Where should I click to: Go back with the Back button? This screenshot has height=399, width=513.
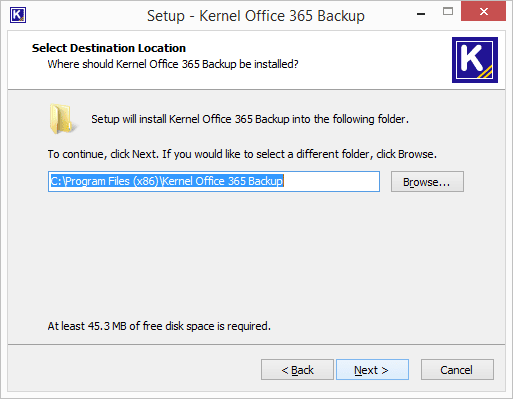(x=297, y=370)
